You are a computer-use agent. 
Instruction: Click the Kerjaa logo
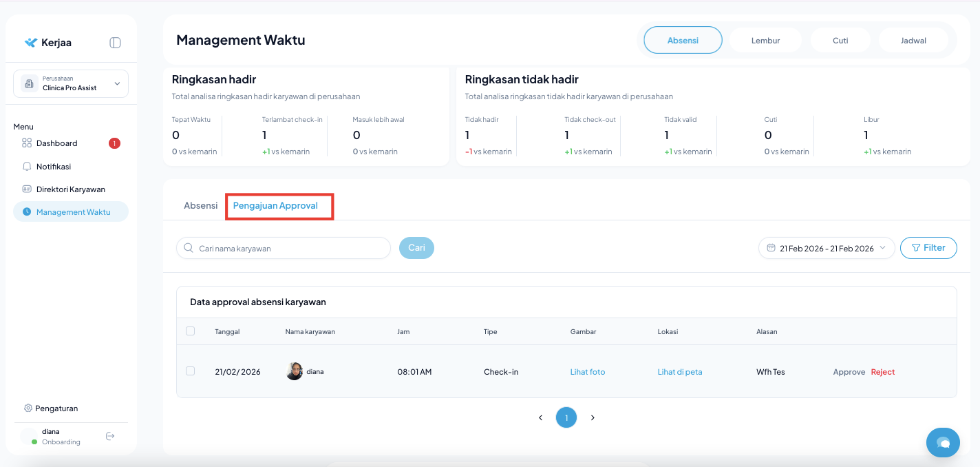click(x=47, y=43)
